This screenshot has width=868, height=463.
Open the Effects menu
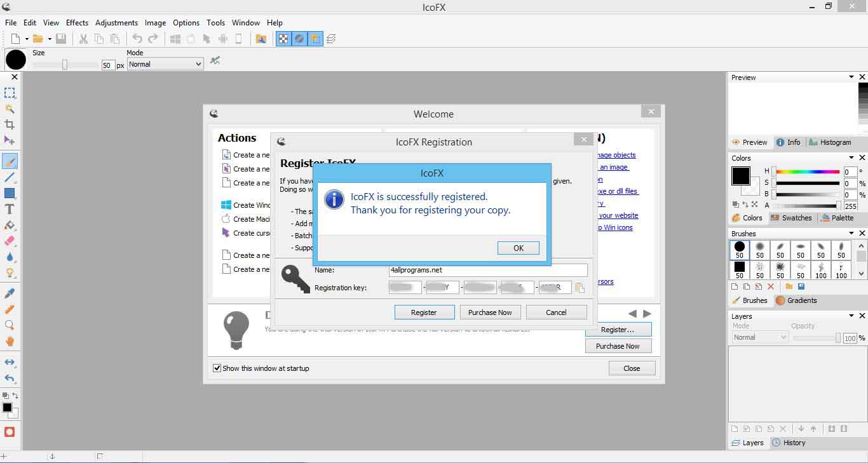coord(77,22)
